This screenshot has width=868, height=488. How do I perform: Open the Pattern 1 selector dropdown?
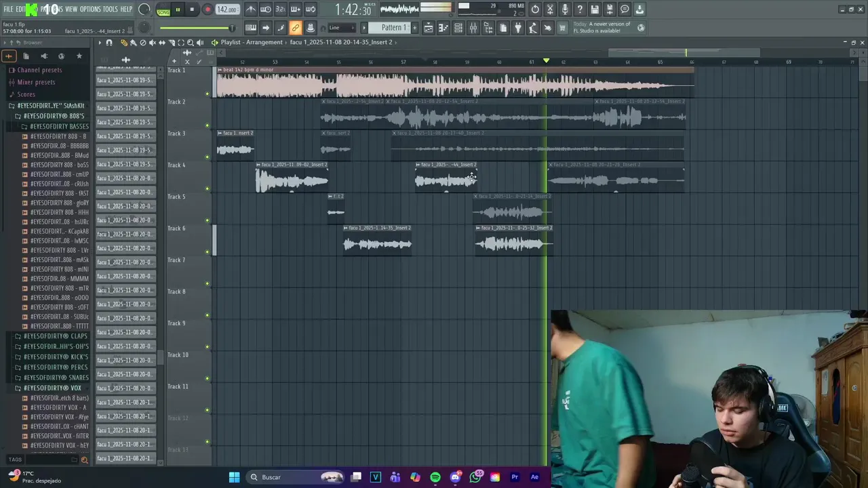394,28
